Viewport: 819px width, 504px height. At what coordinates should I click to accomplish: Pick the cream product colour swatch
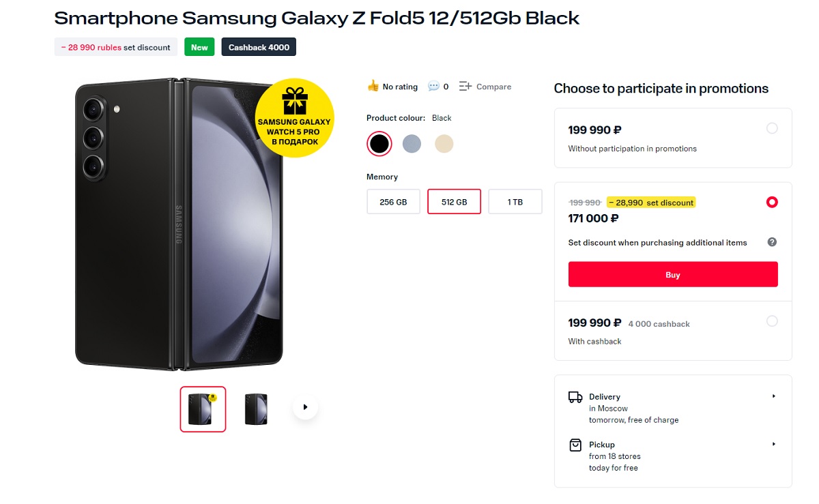tap(444, 143)
